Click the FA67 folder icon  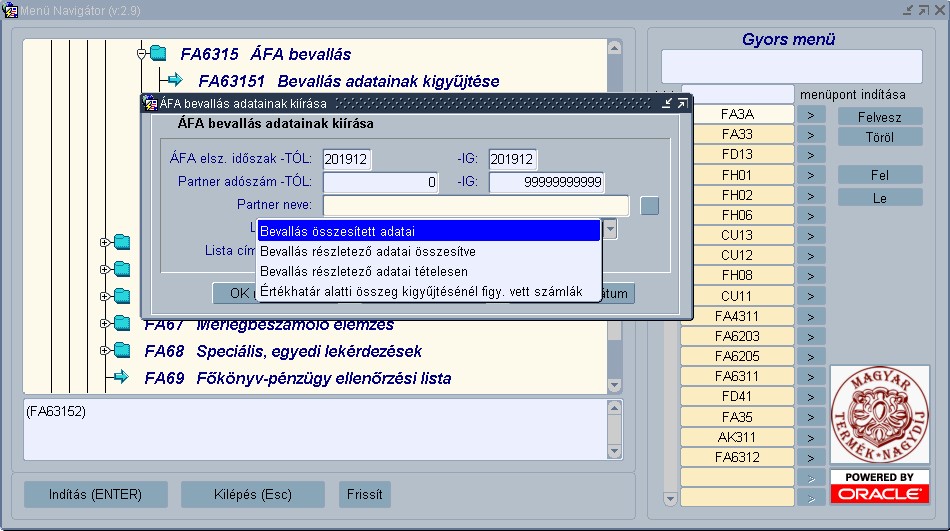point(122,323)
